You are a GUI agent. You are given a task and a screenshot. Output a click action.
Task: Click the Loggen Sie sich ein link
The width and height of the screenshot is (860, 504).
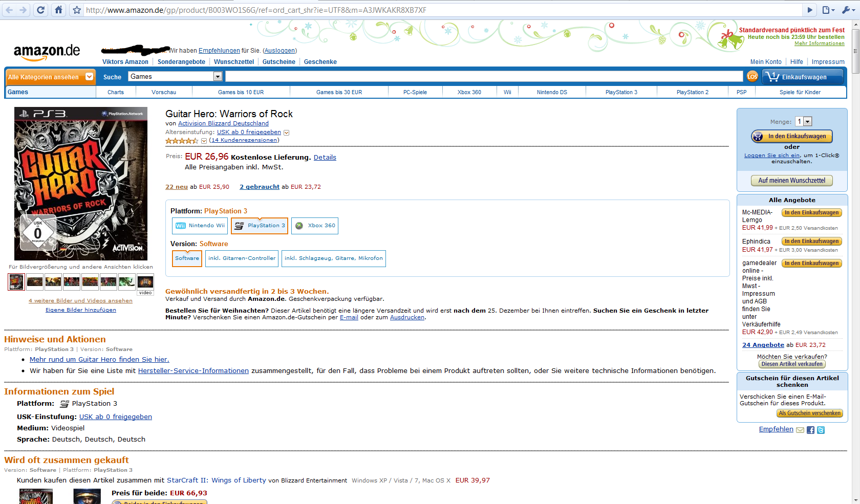click(x=771, y=156)
